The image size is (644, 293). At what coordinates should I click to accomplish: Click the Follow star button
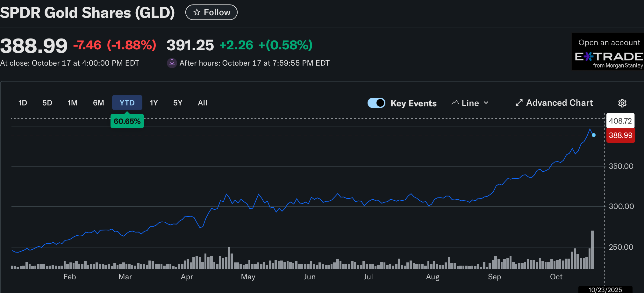[211, 12]
